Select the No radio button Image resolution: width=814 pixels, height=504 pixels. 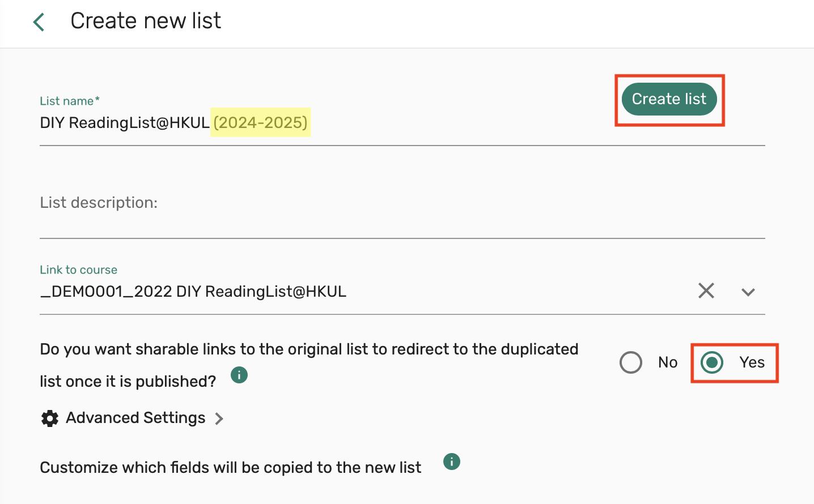point(631,362)
